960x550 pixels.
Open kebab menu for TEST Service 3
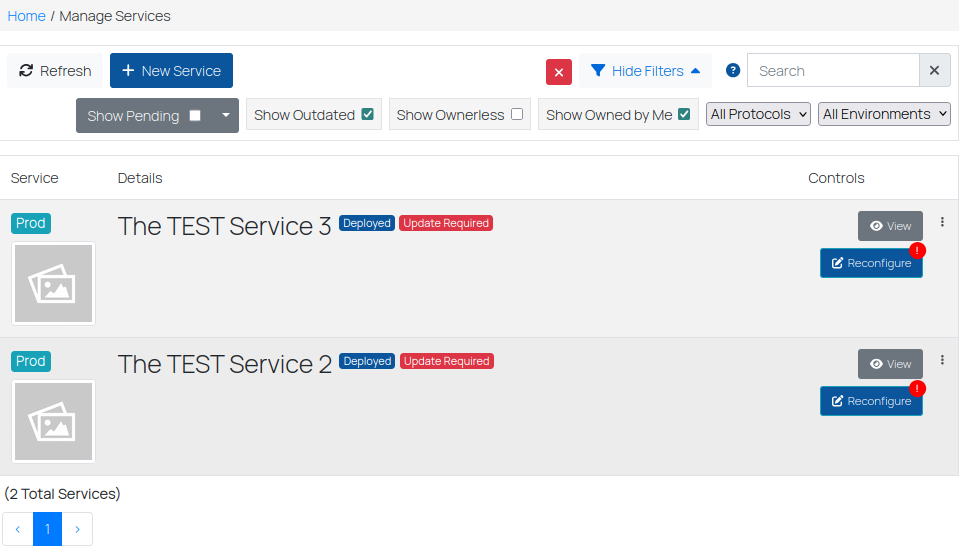coord(942,222)
